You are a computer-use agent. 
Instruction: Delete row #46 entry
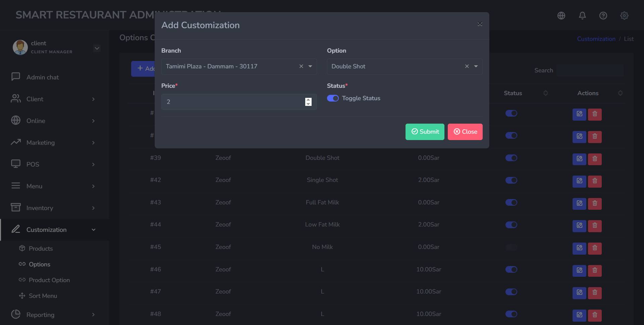coord(595,270)
